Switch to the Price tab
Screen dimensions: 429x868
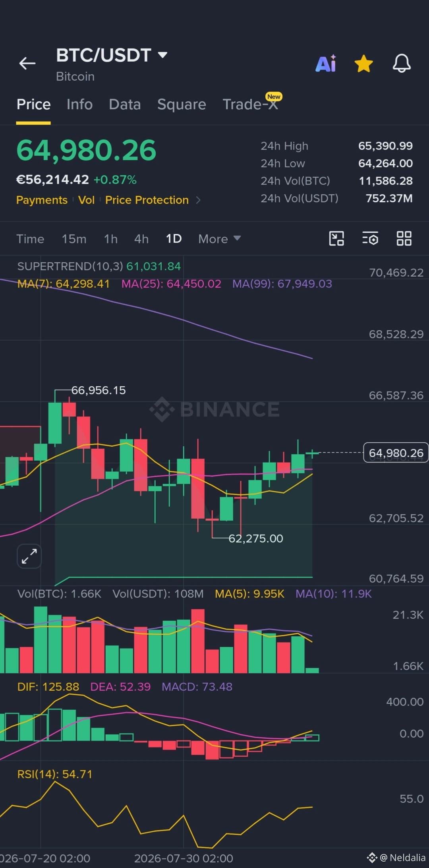[33, 105]
